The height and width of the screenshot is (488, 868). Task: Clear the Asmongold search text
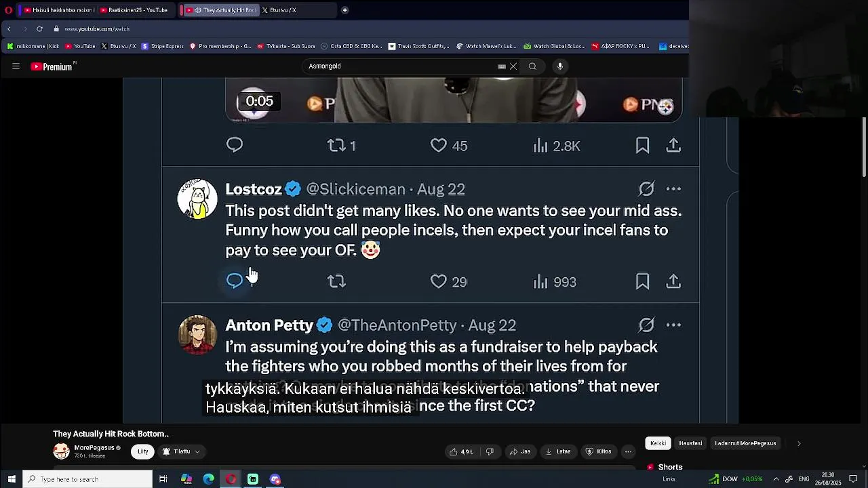tap(513, 66)
